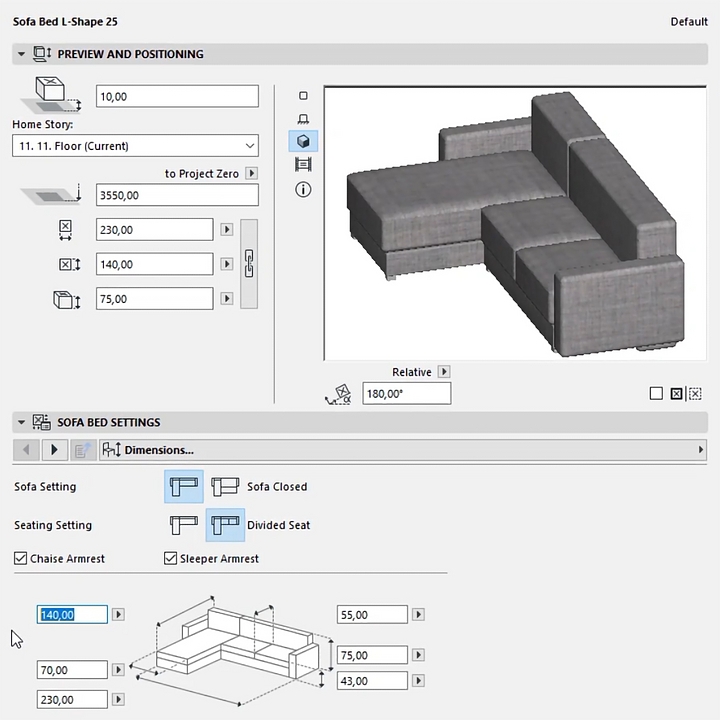Click the elevation to home story icon
Screen dimensions: 720x720
[51, 95]
